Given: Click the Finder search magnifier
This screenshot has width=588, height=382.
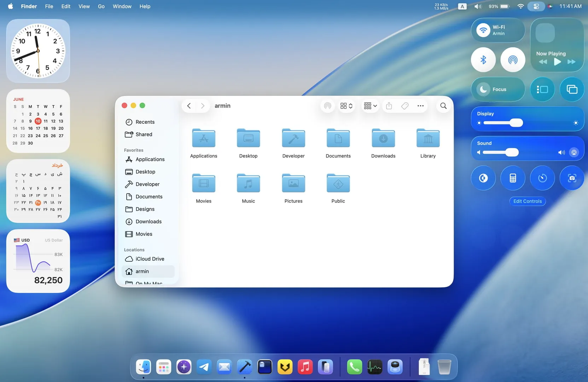Looking at the screenshot, I should (443, 106).
